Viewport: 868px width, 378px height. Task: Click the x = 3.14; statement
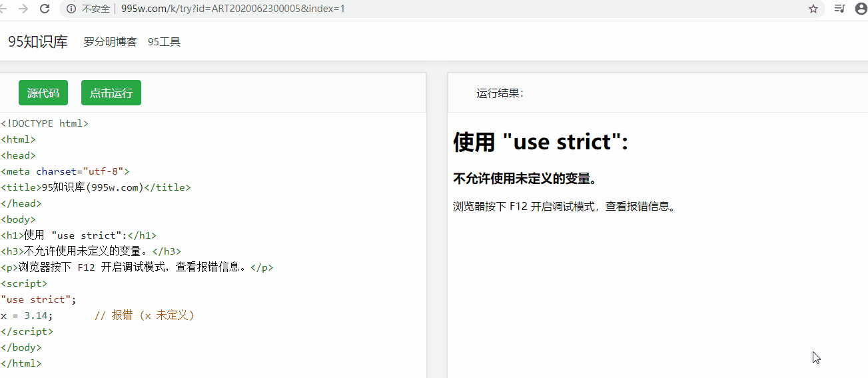[x=27, y=315]
